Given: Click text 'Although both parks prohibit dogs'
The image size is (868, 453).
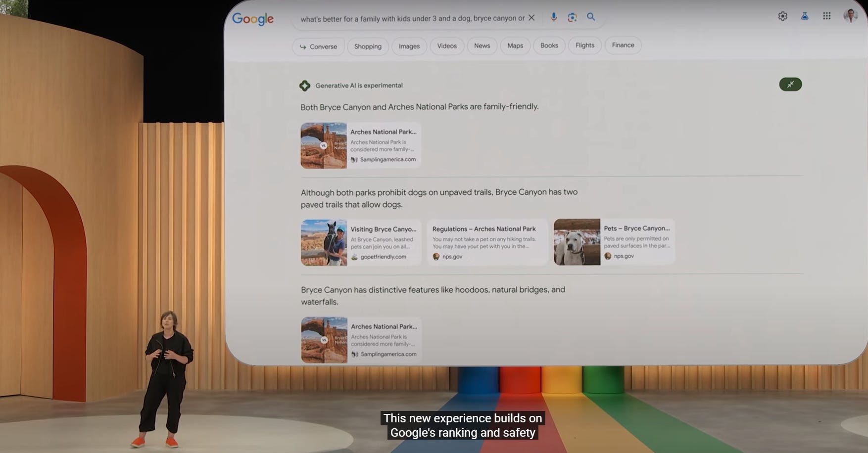Looking at the screenshot, I should click(364, 192).
